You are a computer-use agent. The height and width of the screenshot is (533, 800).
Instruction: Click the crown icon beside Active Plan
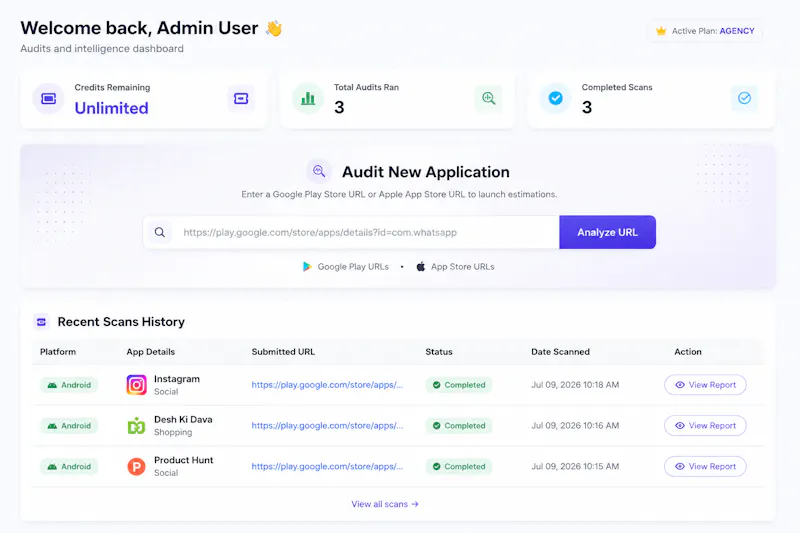click(x=661, y=31)
